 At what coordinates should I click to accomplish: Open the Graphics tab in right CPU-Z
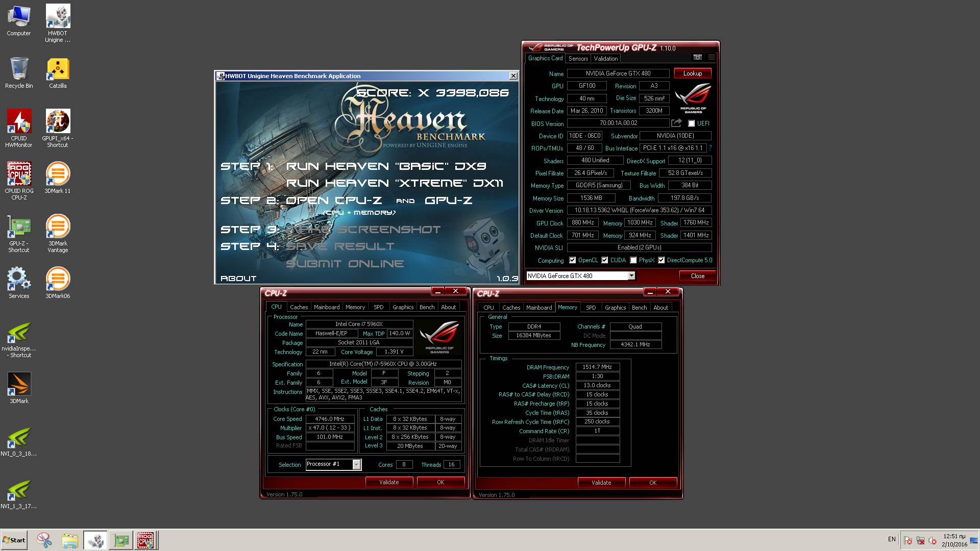(x=615, y=308)
